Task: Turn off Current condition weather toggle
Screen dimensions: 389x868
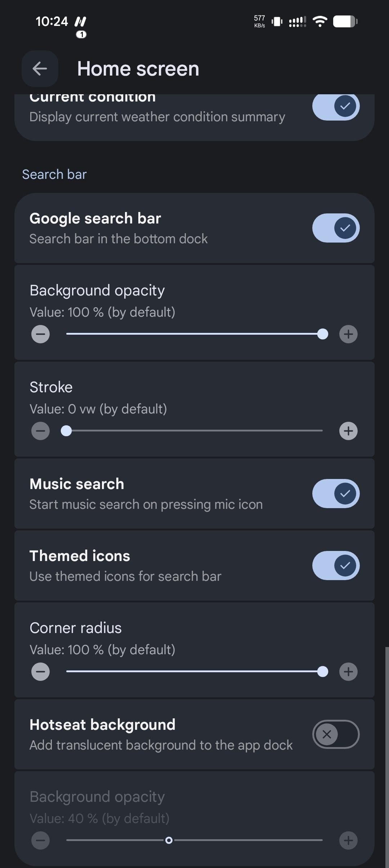Action: [336, 107]
